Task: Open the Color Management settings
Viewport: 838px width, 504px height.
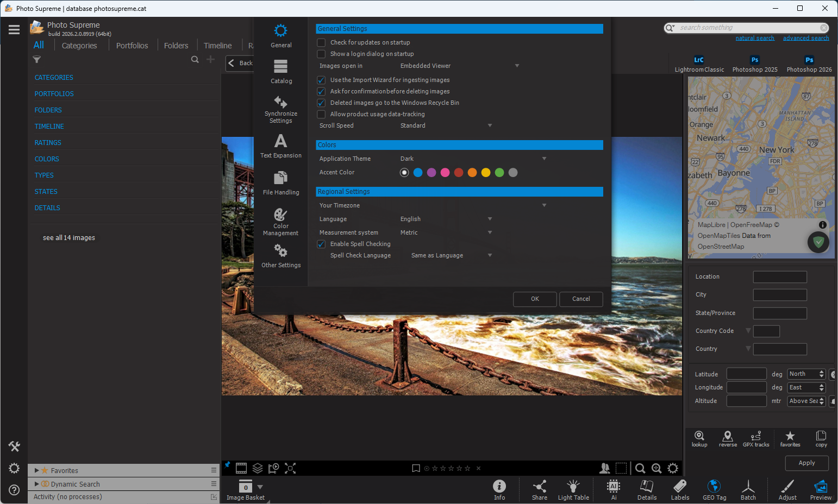Action: coord(281,221)
